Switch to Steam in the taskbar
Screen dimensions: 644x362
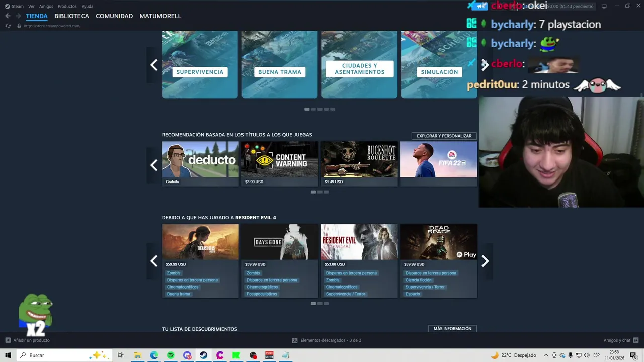(x=203, y=355)
